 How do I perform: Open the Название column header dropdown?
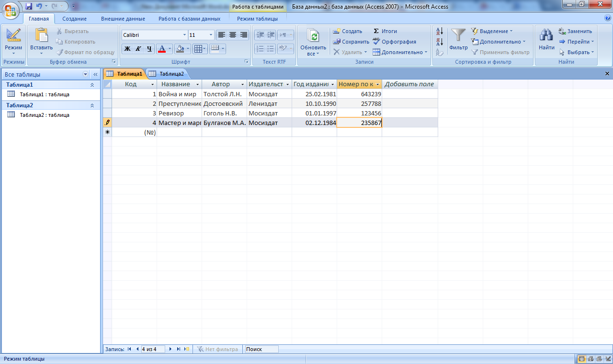point(198,84)
